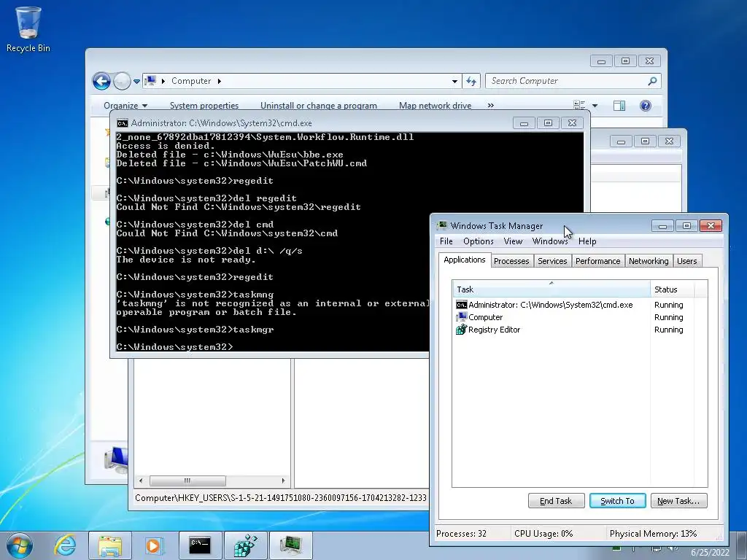Refresh the Computer window
Screen dimensions: 747x560
(x=471, y=81)
